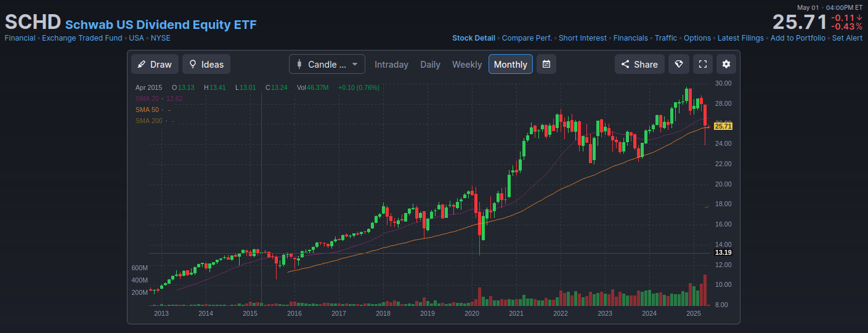Switch to the Weekly timeframe
This screenshot has height=333, width=868.
point(467,64)
